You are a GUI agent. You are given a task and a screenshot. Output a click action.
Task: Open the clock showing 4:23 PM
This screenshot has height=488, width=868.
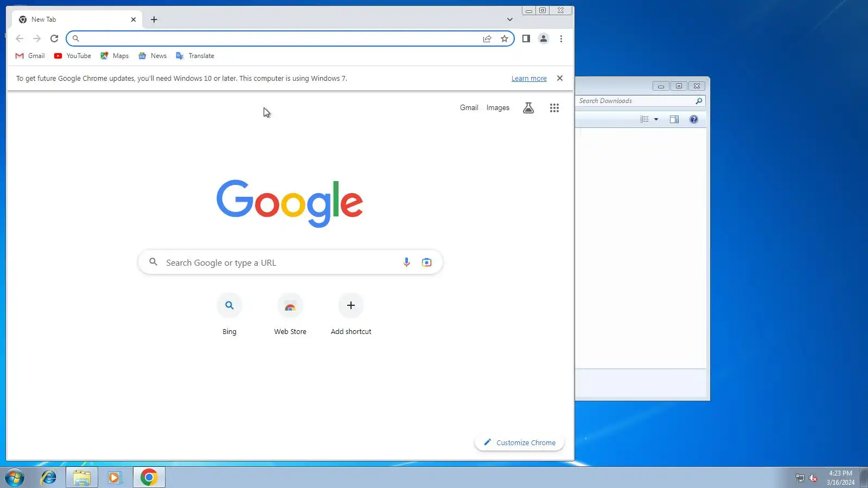(x=840, y=478)
